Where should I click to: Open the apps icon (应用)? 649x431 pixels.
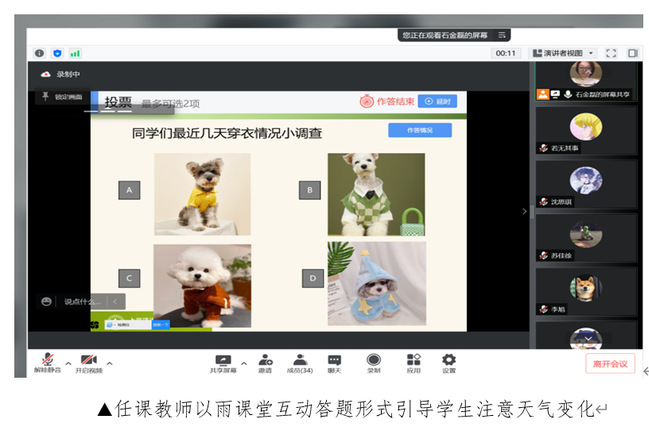pyautogui.click(x=413, y=360)
